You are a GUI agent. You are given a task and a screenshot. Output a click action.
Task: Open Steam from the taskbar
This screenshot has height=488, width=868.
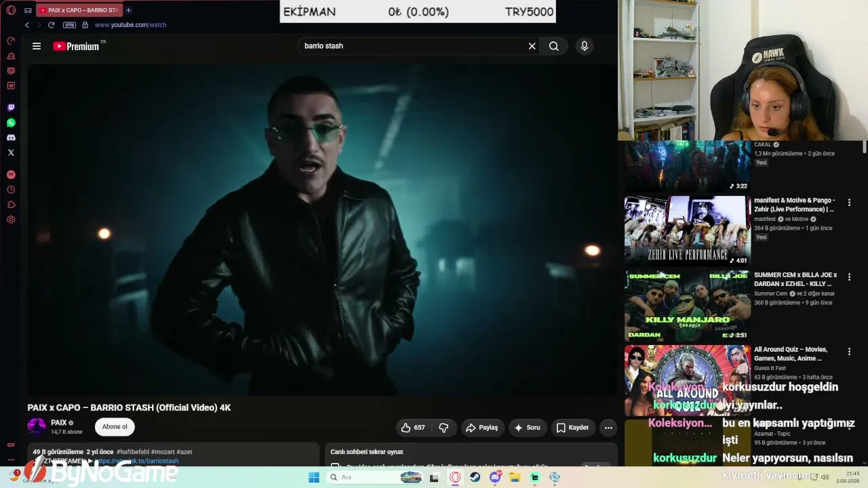[x=475, y=477]
